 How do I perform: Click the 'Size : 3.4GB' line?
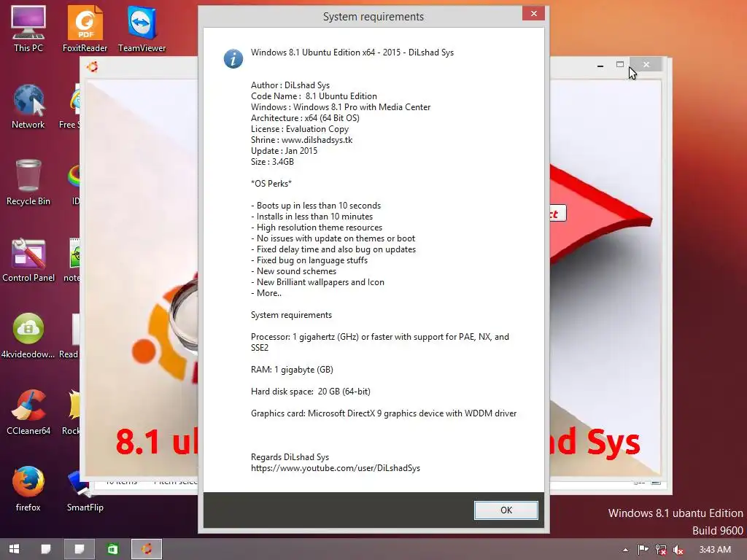(x=272, y=162)
